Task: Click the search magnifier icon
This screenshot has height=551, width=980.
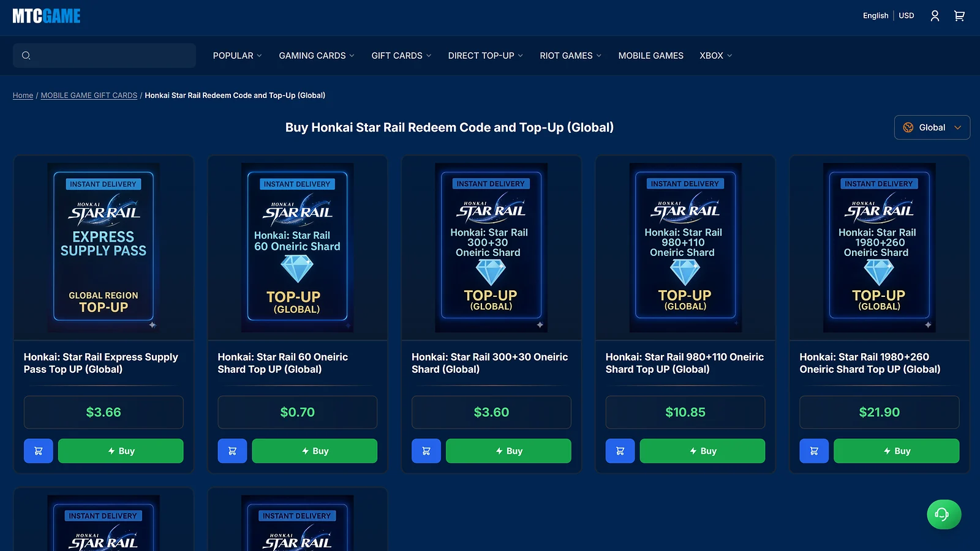Action: click(x=26, y=56)
